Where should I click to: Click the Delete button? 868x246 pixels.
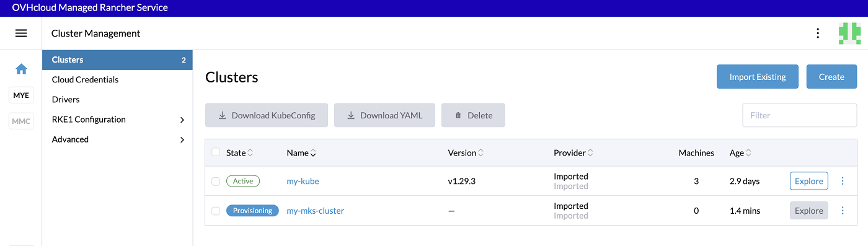(473, 115)
